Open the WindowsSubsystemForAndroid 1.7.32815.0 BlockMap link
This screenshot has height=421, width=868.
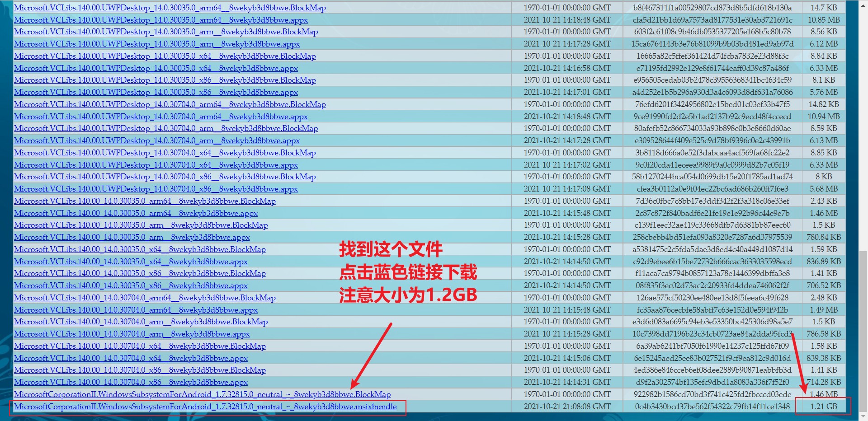point(203,394)
